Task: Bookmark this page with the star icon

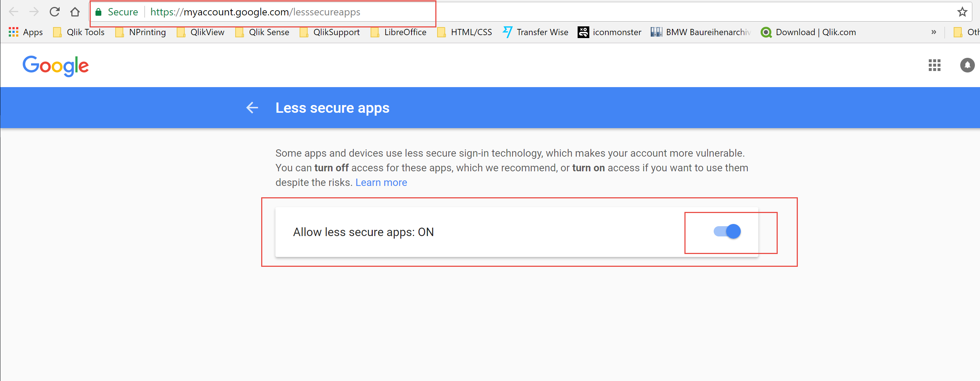Action: tap(962, 12)
